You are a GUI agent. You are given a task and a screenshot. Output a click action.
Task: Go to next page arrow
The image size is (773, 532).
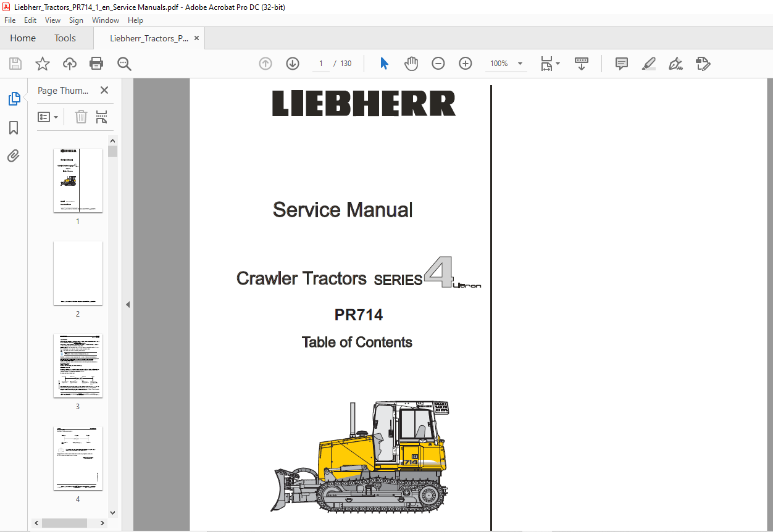[x=293, y=64]
